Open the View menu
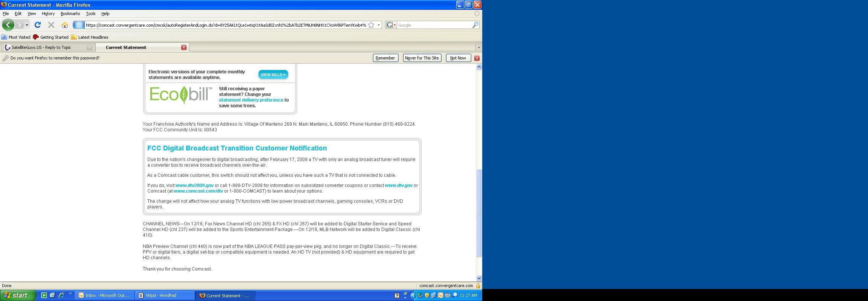The image size is (868, 301). (32, 14)
